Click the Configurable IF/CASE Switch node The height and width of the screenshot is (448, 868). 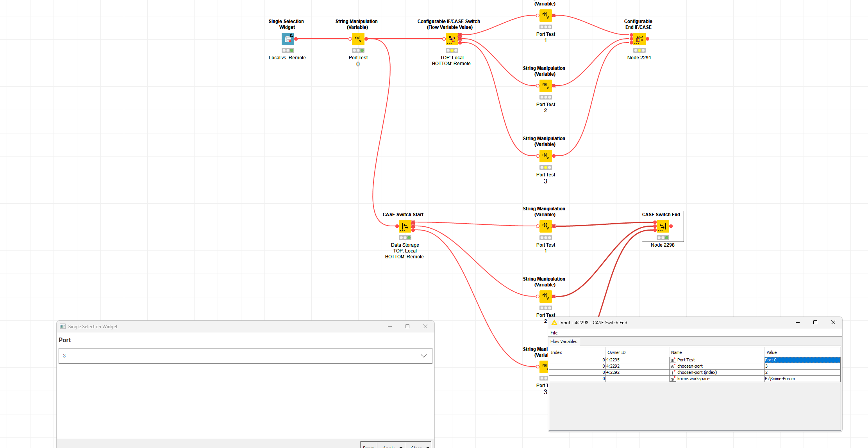pos(452,39)
